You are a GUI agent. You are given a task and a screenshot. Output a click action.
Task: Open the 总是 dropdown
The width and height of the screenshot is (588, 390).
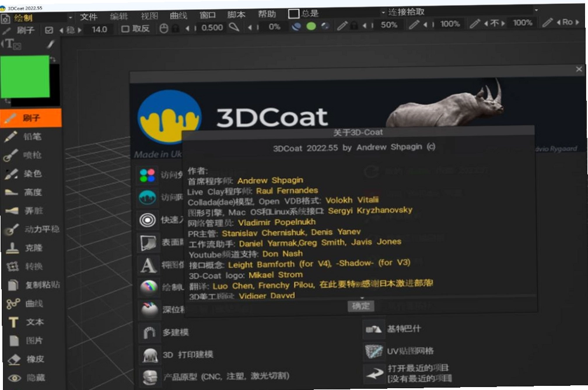coord(383,12)
